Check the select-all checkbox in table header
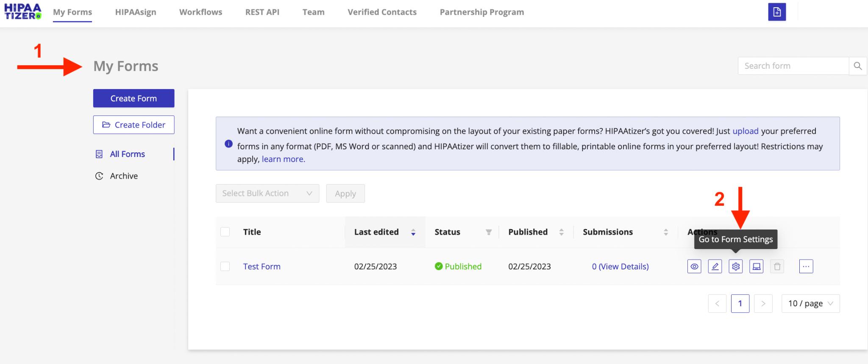The width and height of the screenshot is (868, 364). point(225,232)
